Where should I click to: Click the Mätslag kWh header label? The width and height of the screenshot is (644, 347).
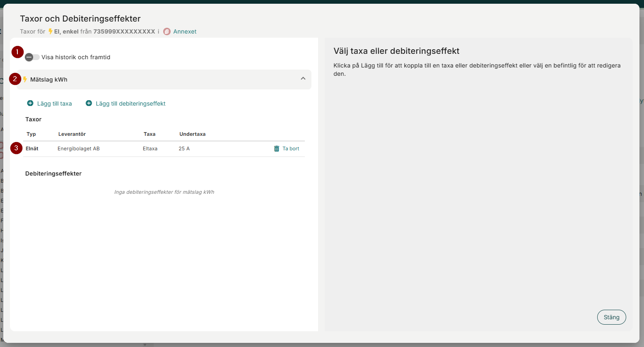coord(49,80)
